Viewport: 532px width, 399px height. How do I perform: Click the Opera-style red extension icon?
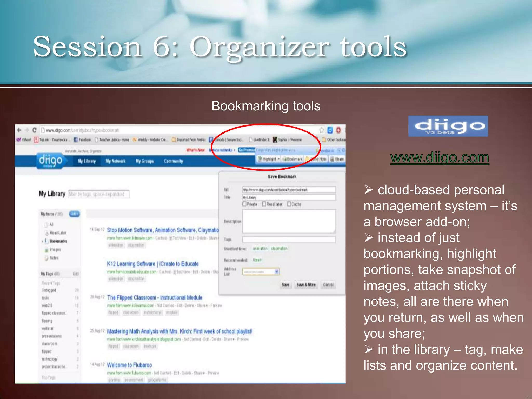click(x=338, y=130)
